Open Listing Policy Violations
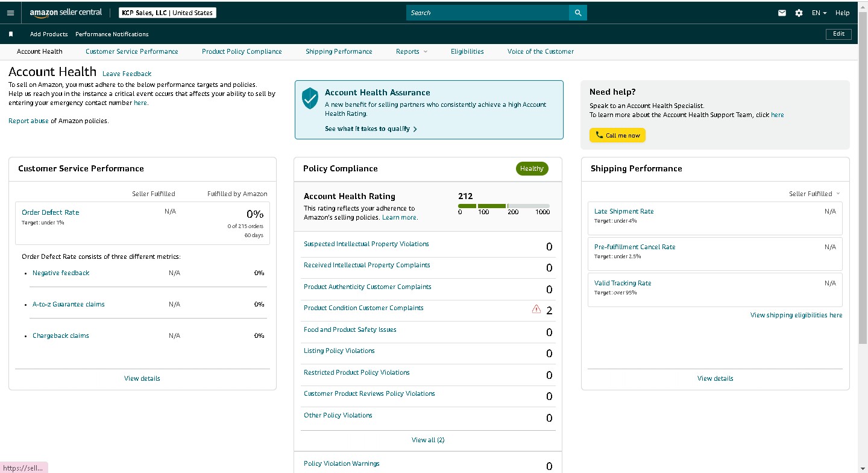This screenshot has width=868, height=473. click(x=339, y=351)
